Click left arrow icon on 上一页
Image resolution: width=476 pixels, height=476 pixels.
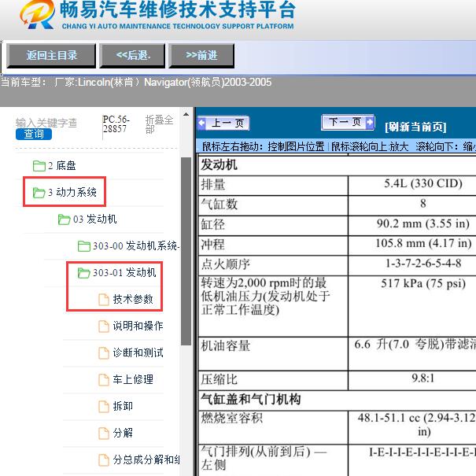(201, 124)
